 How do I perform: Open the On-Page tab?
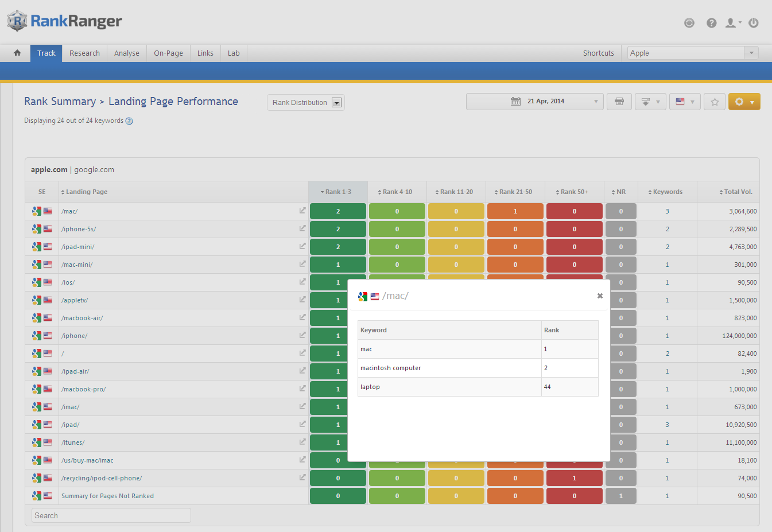168,53
